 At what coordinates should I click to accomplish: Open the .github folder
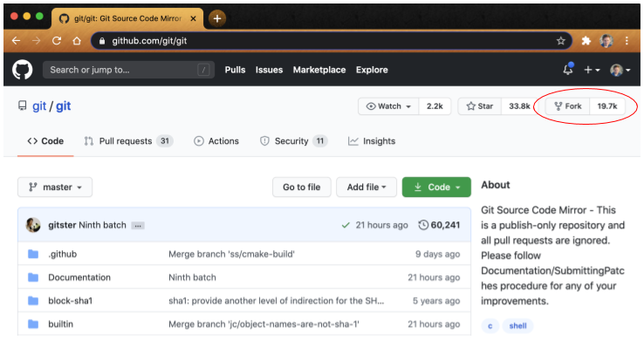[x=63, y=254]
